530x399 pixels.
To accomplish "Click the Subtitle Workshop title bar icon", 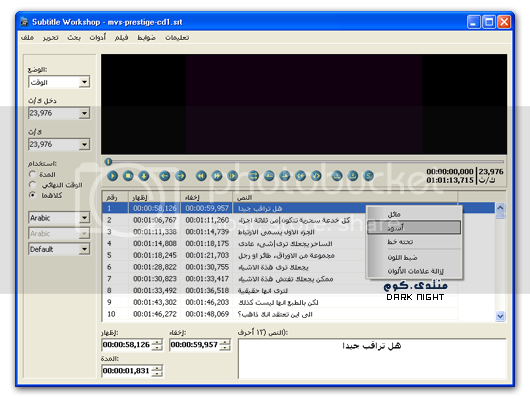I will pos(24,22).
